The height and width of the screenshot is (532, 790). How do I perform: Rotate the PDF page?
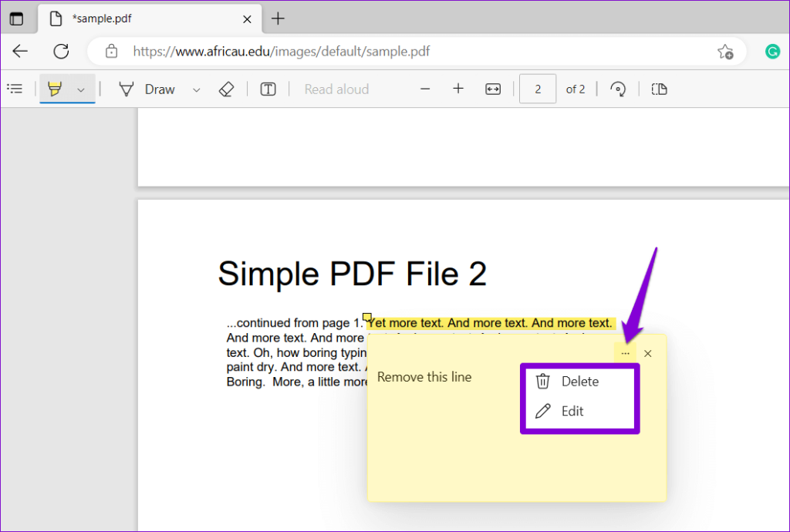pyautogui.click(x=617, y=89)
